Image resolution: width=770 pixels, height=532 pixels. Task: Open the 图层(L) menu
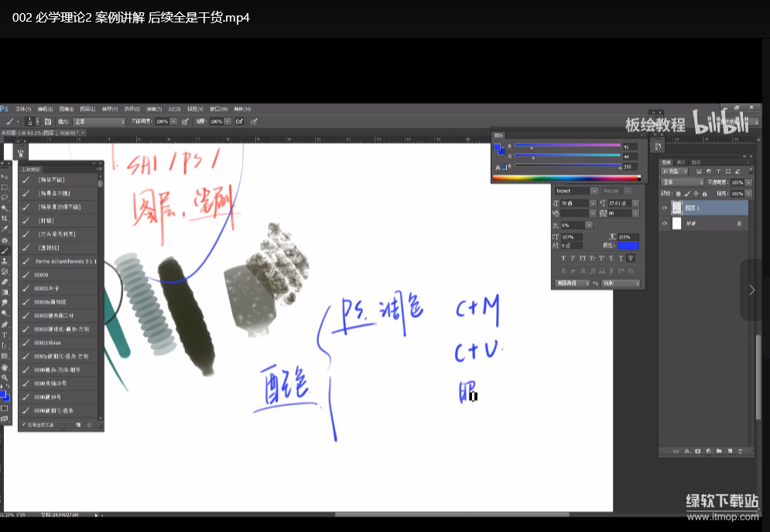87,109
